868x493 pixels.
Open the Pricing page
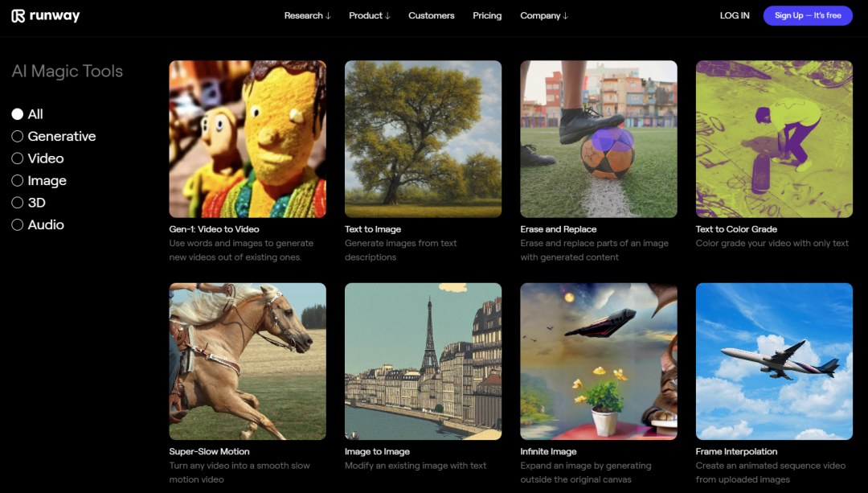point(487,16)
